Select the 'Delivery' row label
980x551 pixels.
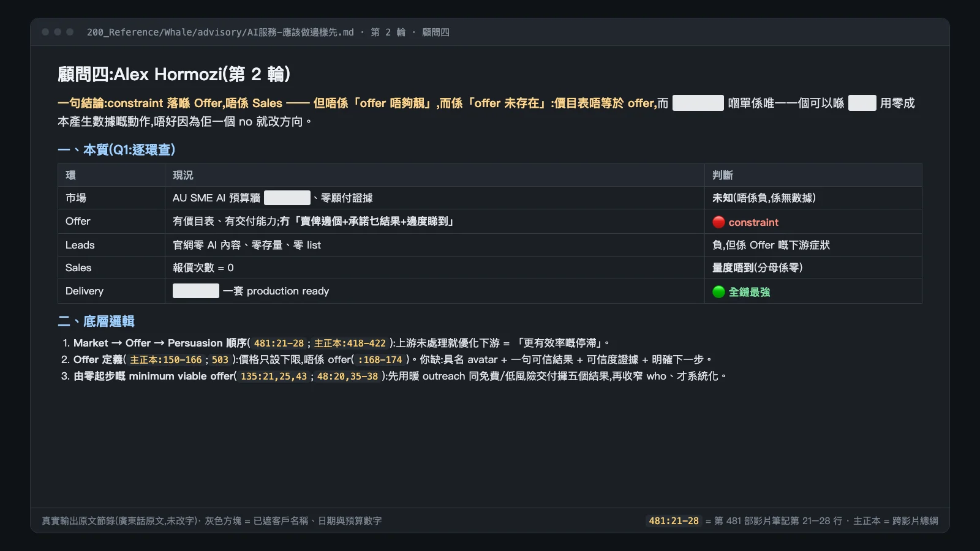point(85,291)
